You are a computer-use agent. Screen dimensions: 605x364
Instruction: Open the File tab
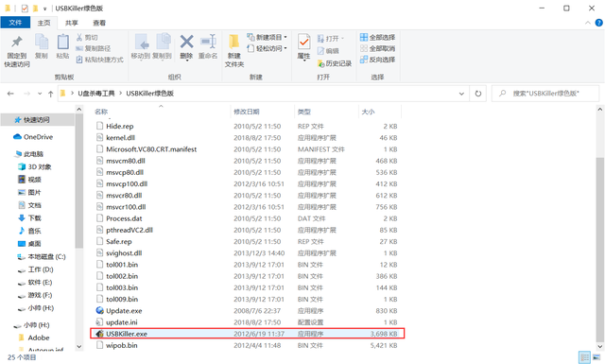[15, 23]
